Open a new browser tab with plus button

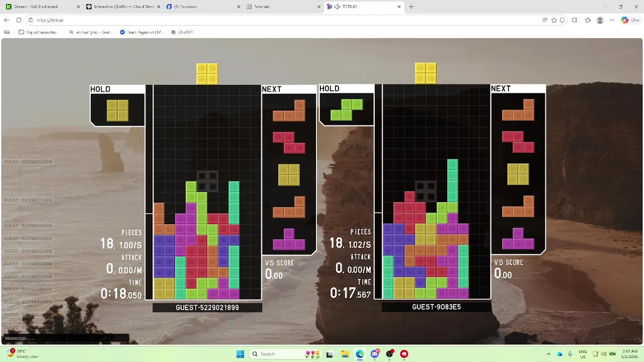(x=411, y=7)
